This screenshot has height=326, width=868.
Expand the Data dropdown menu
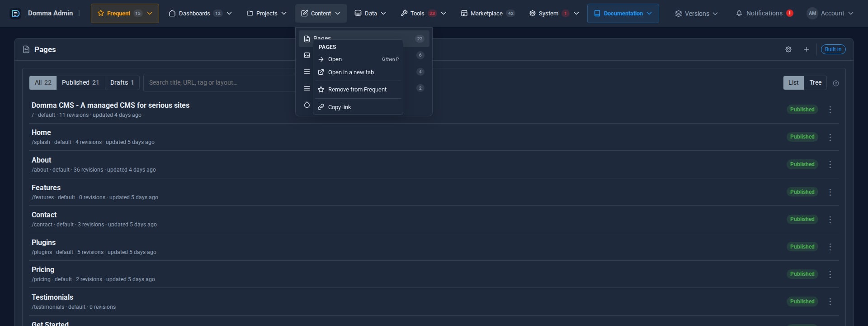370,14
